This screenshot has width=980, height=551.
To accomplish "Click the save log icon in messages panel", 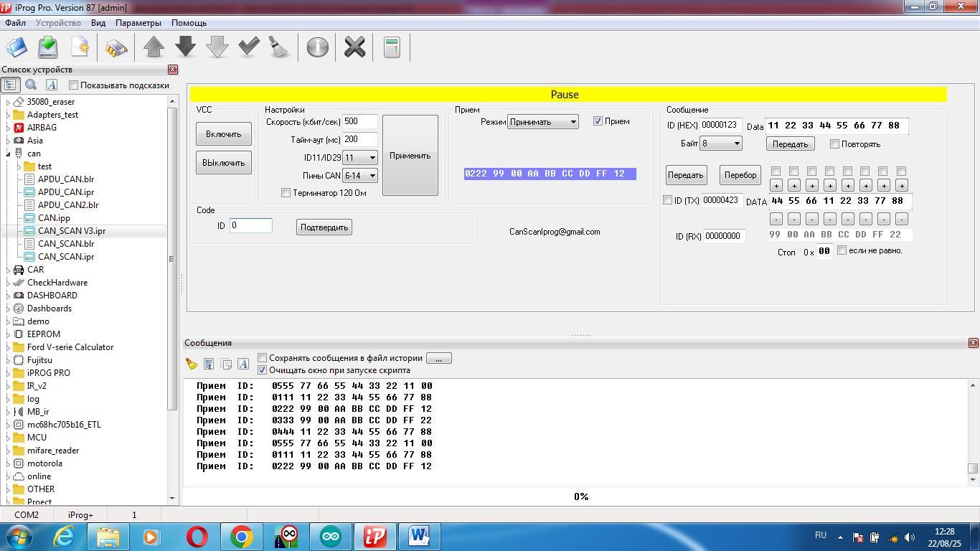I will coord(209,364).
